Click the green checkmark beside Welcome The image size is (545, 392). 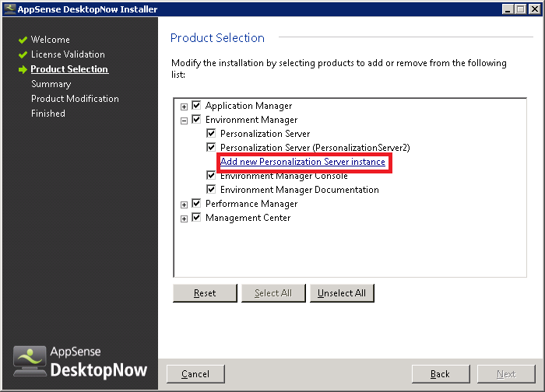coord(23,40)
